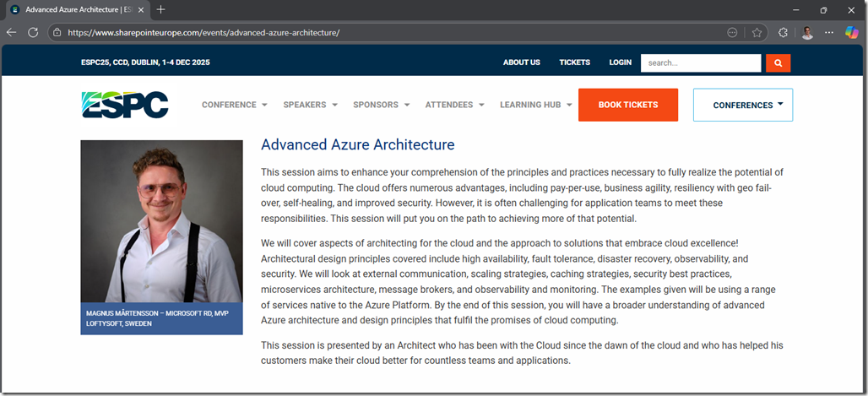Select the Advanced Azure Architecture browser tab
The width and height of the screenshot is (868, 396).
pyautogui.click(x=77, y=9)
